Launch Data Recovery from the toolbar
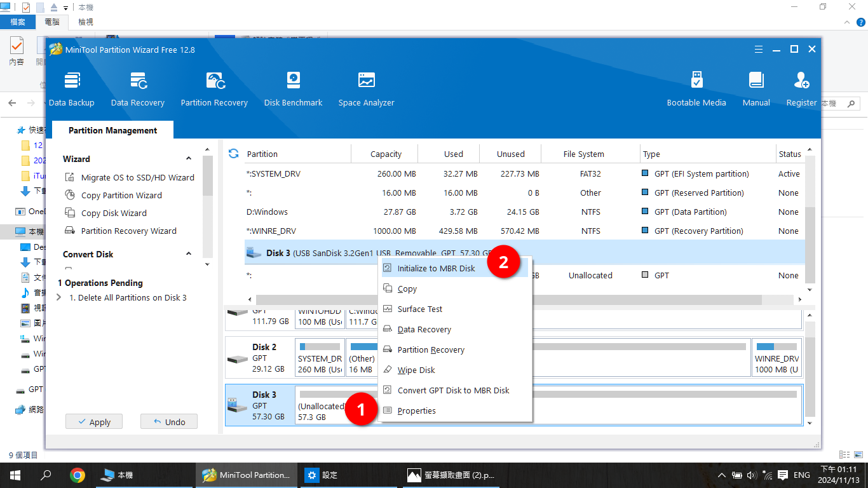 pyautogui.click(x=138, y=89)
